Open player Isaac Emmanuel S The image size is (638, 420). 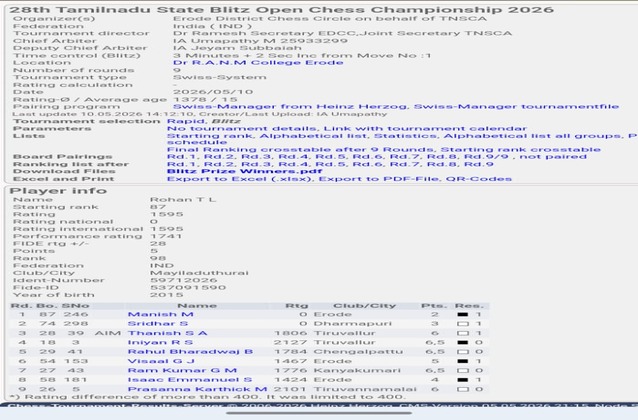(x=190, y=380)
